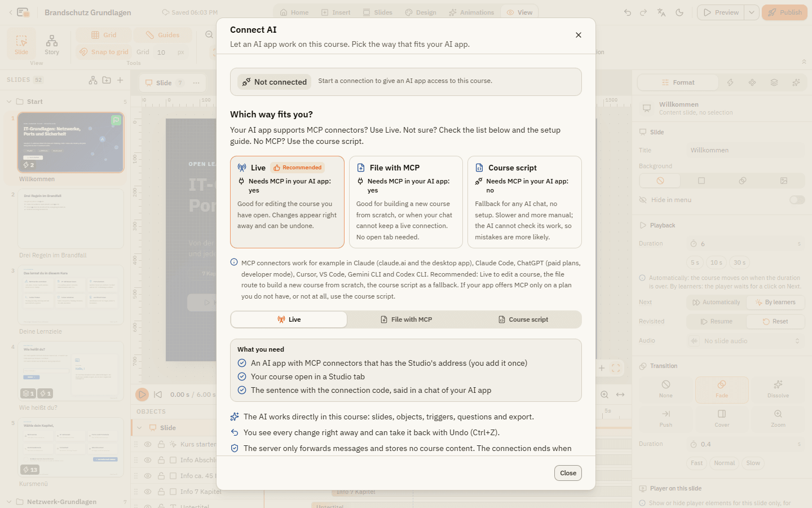
Task: Switch to the File with MCP tab
Action: click(406, 319)
